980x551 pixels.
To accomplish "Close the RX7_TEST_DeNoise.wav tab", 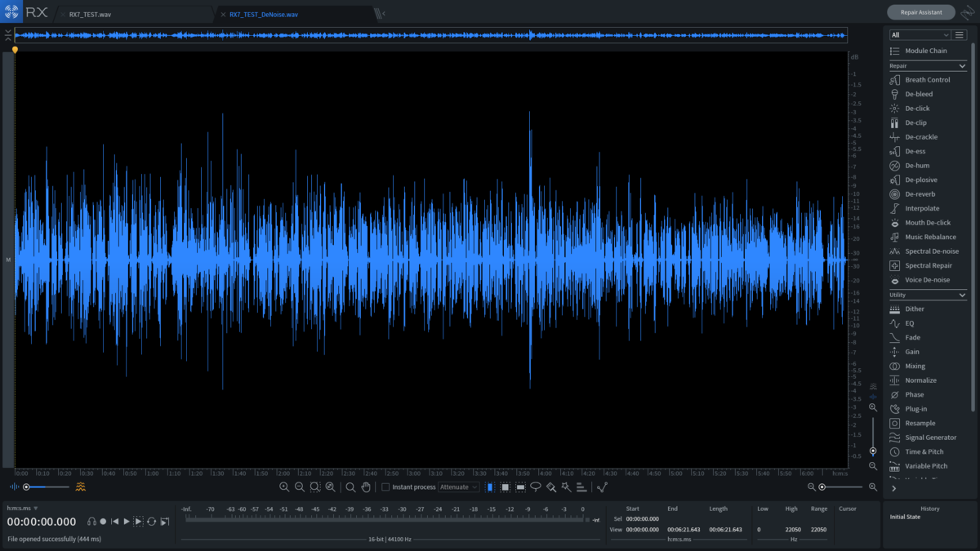I will coord(223,14).
